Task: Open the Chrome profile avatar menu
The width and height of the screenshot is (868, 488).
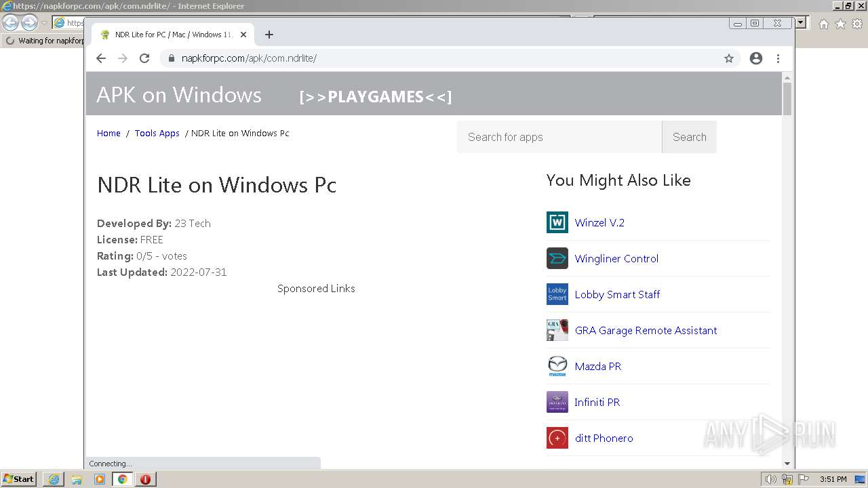Action: point(756,58)
